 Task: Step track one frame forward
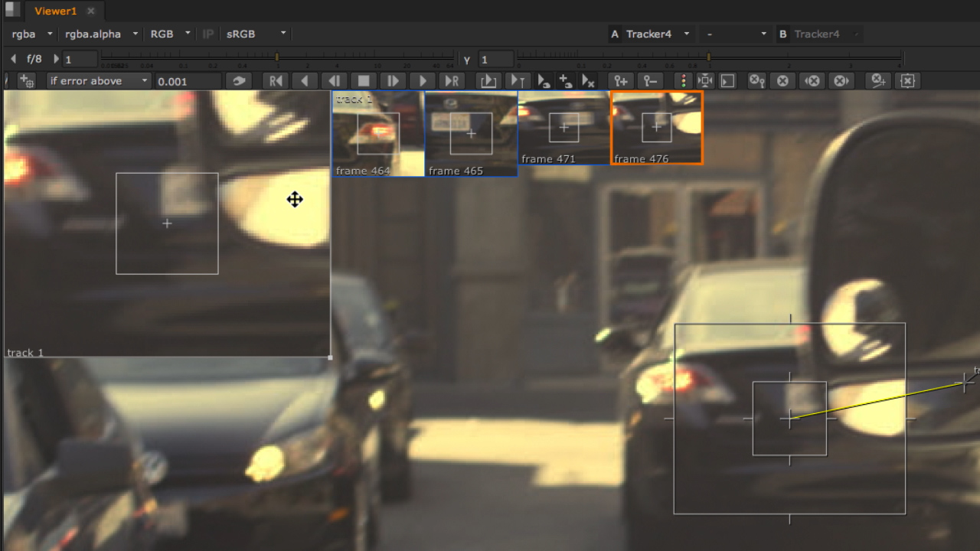(393, 80)
